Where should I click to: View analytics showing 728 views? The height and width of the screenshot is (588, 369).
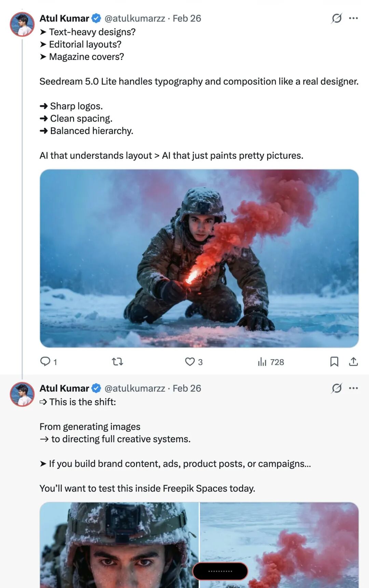(271, 362)
